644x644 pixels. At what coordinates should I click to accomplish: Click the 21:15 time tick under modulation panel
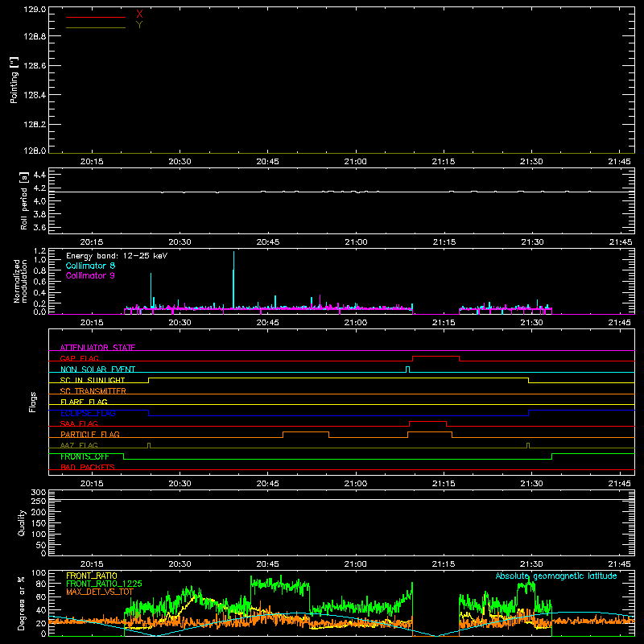444,323
